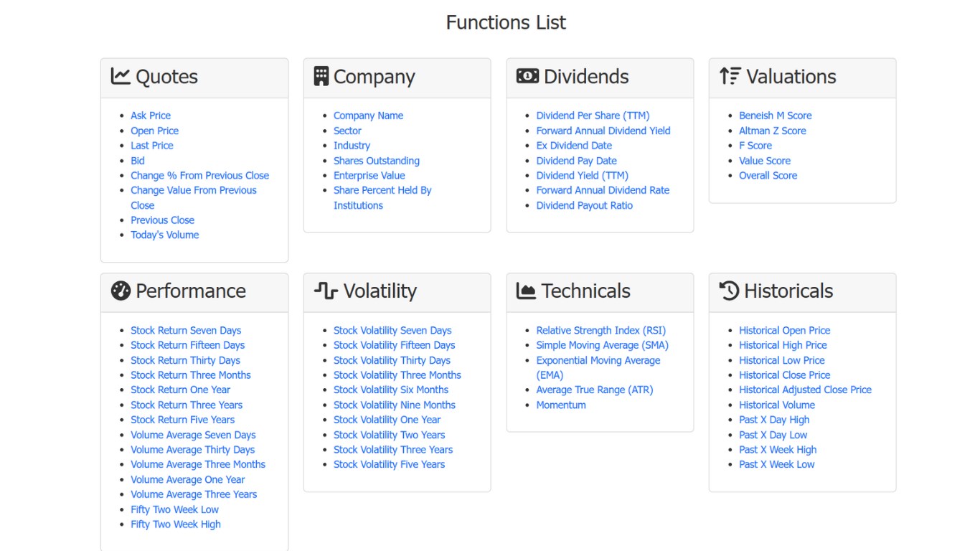
Task: Open Historical Adjusted Close Price link
Action: point(806,390)
